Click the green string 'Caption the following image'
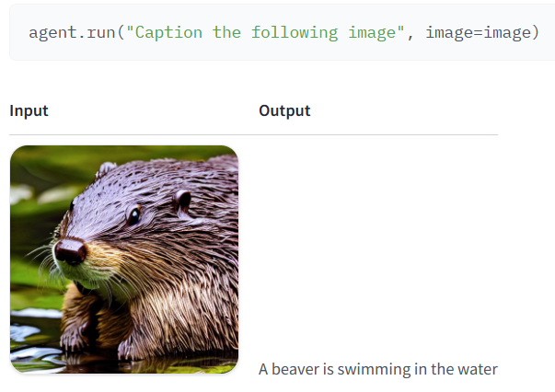The width and height of the screenshot is (555, 392). click(265, 33)
